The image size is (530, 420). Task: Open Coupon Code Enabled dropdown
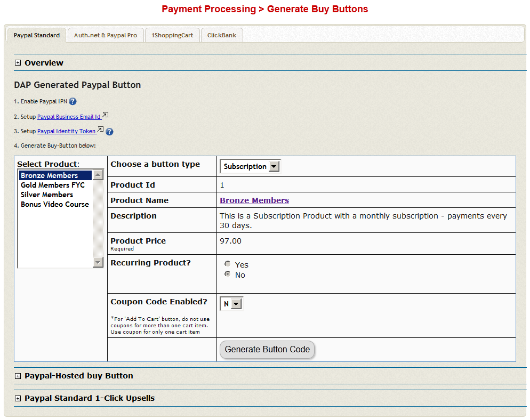tap(231, 304)
